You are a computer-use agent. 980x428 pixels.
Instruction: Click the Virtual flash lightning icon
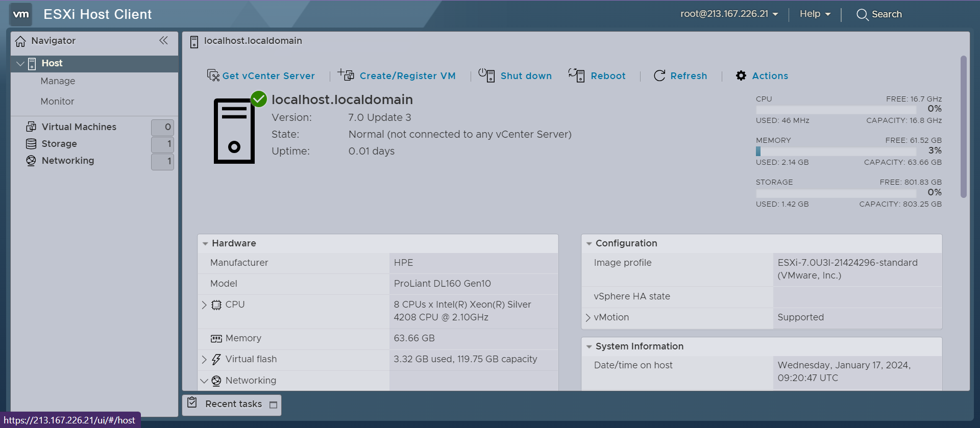coord(216,360)
